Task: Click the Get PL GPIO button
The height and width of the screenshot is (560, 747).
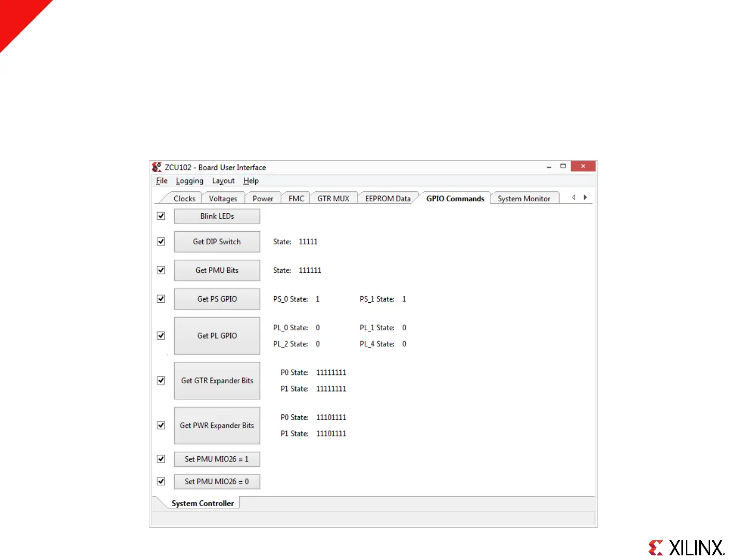Action: pyautogui.click(x=217, y=336)
